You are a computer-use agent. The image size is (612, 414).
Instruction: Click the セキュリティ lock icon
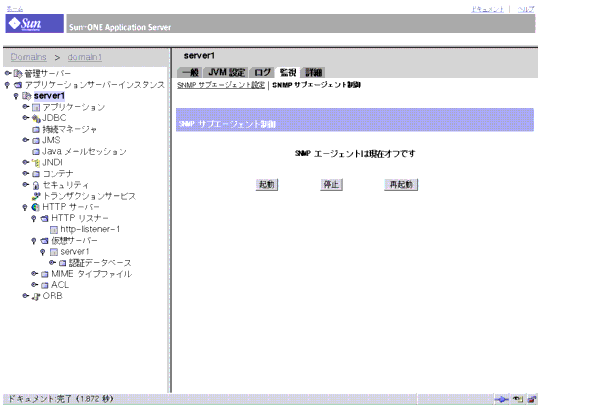coord(36,185)
